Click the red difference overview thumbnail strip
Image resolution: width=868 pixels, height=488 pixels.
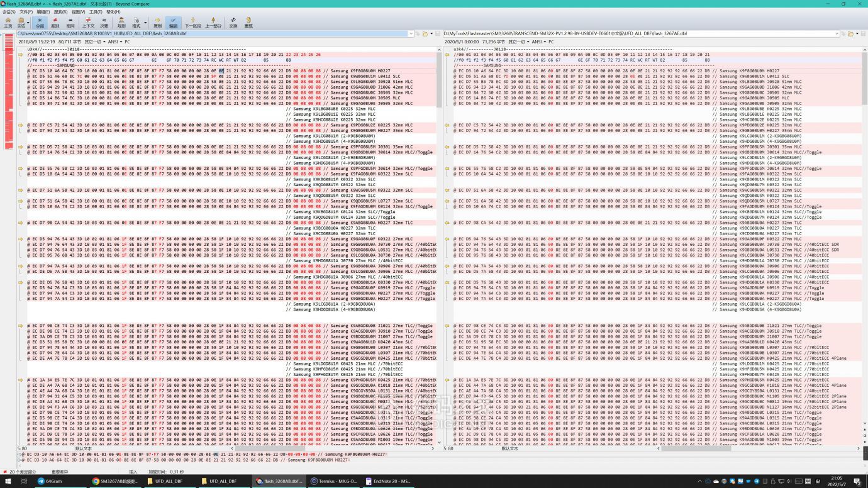pos(9,94)
